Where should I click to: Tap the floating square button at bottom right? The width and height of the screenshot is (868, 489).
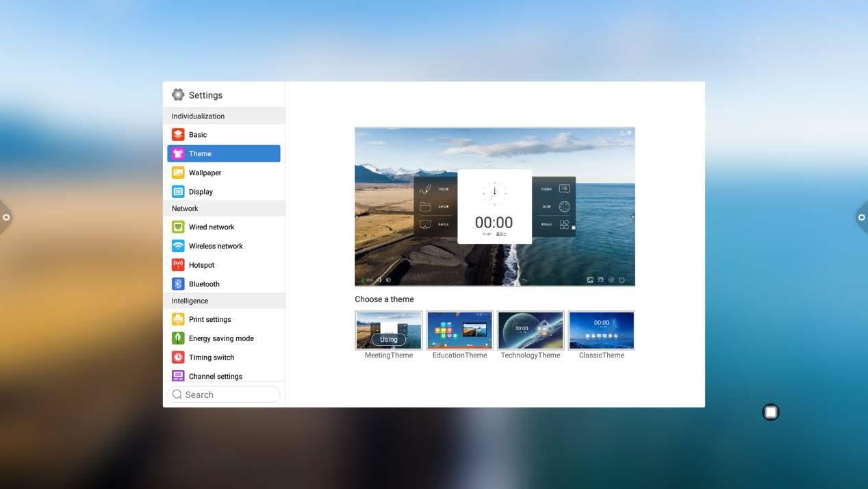(x=771, y=412)
